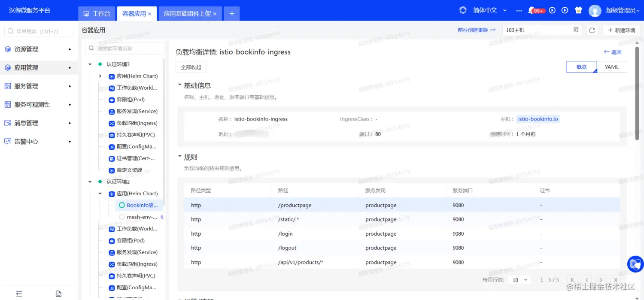The height and width of the screenshot is (300, 644).
Task: Click the 告警中心 icon in left menu
Action: [x=8, y=142]
